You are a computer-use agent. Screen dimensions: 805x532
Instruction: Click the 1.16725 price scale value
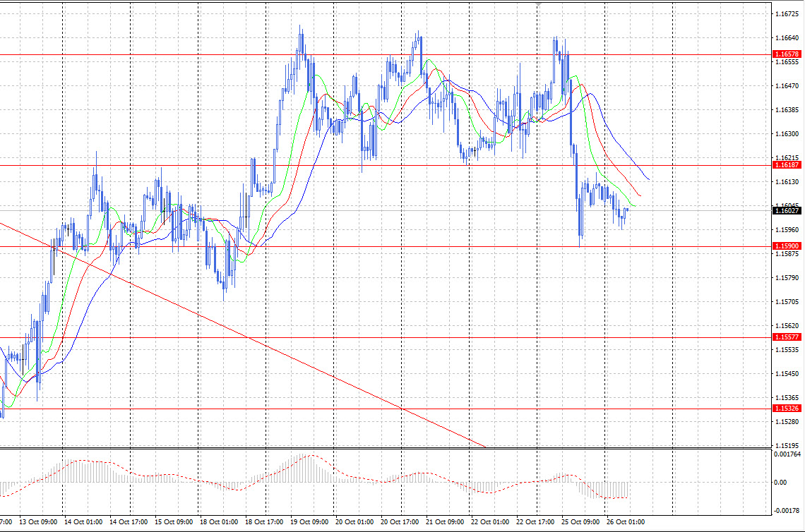click(787, 14)
